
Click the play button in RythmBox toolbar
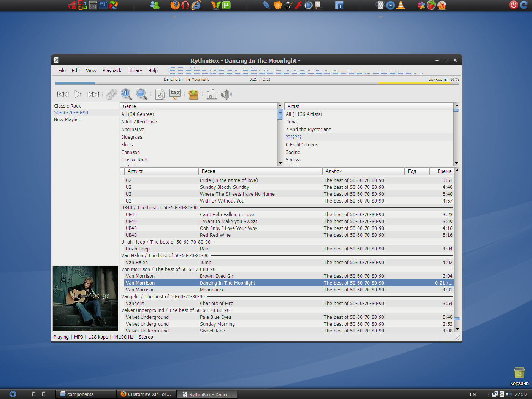[x=78, y=94]
